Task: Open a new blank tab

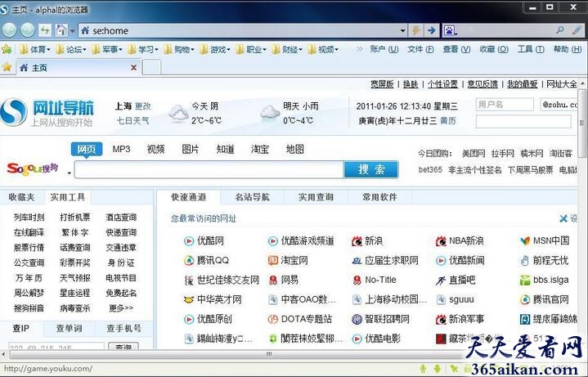Action: point(152,68)
